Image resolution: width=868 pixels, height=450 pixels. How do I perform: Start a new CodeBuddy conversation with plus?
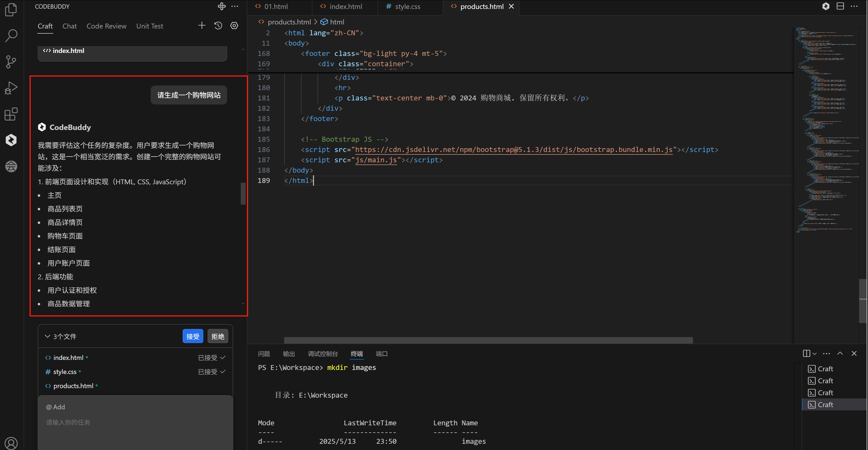pos(201,26)
